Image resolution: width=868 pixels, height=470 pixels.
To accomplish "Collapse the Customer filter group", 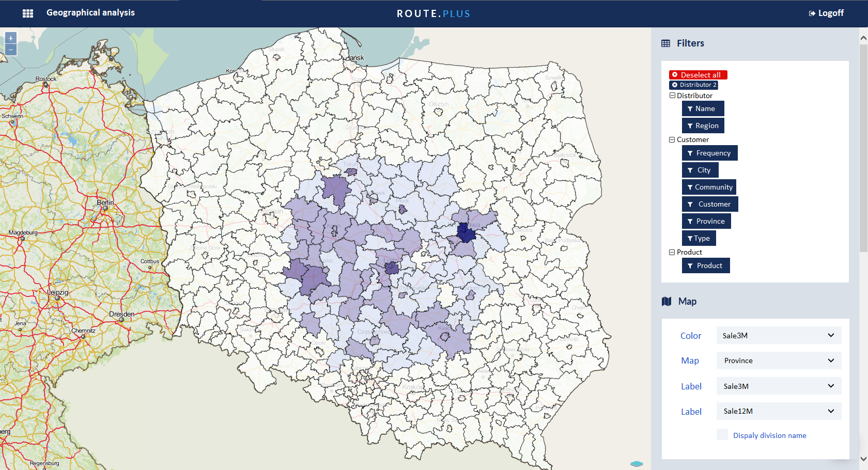I will [672, 139].
